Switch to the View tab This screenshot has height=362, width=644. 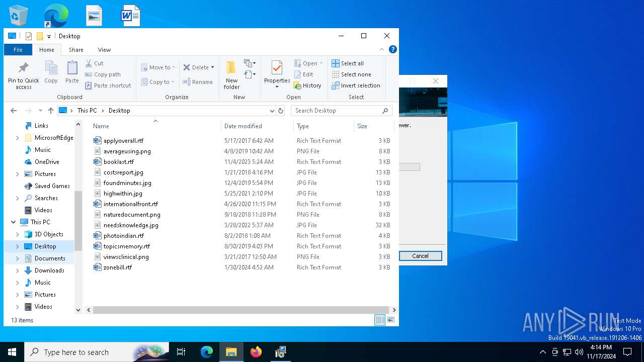click(x=104, y=50)
